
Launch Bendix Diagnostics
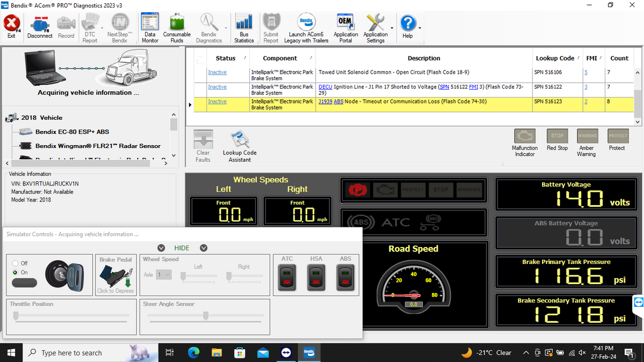pos(209,27)
